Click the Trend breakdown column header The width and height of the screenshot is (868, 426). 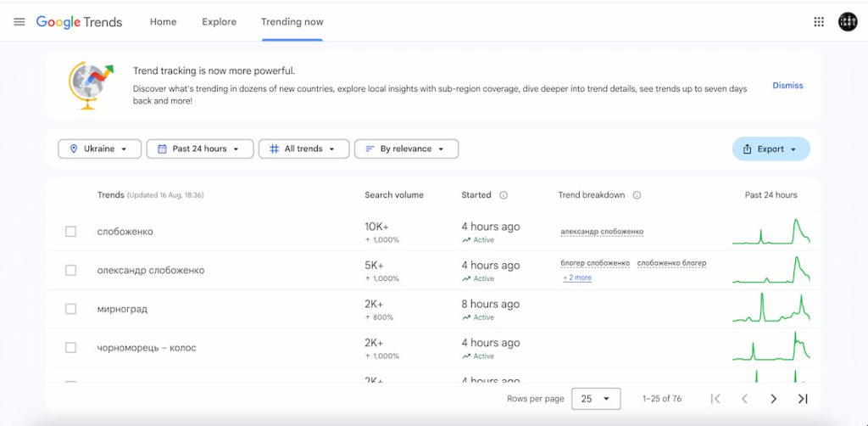pos(591,195)
